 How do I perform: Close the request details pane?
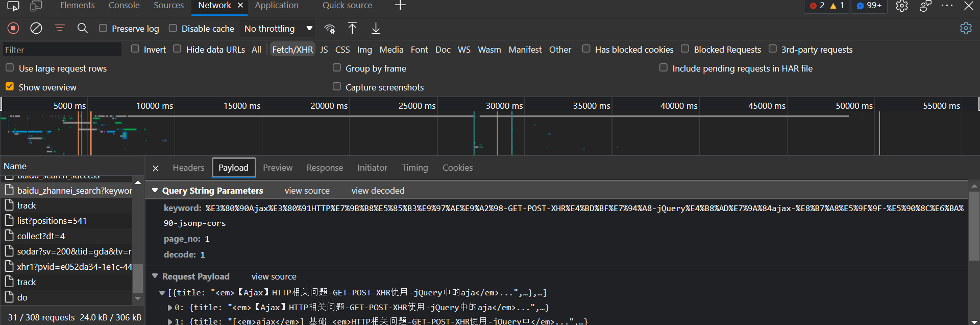click(156, 168)
